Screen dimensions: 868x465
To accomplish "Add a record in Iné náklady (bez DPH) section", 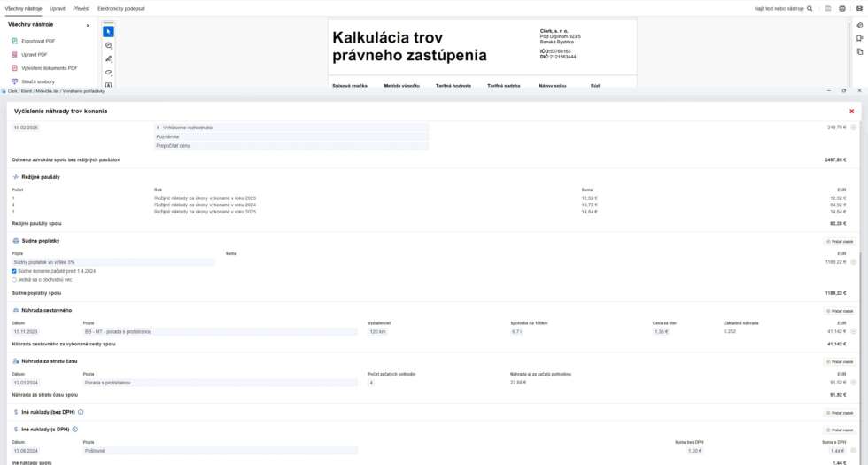I will tap(840, 413).
